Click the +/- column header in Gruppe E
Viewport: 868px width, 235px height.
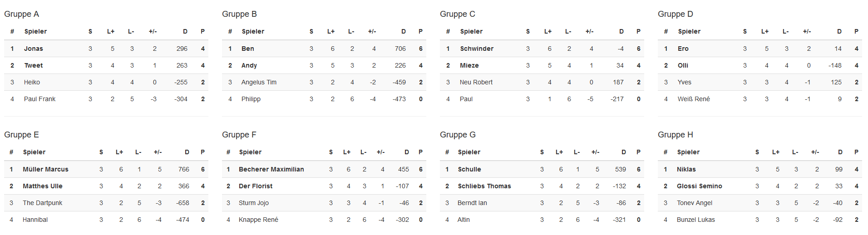(x=158, y=152)
